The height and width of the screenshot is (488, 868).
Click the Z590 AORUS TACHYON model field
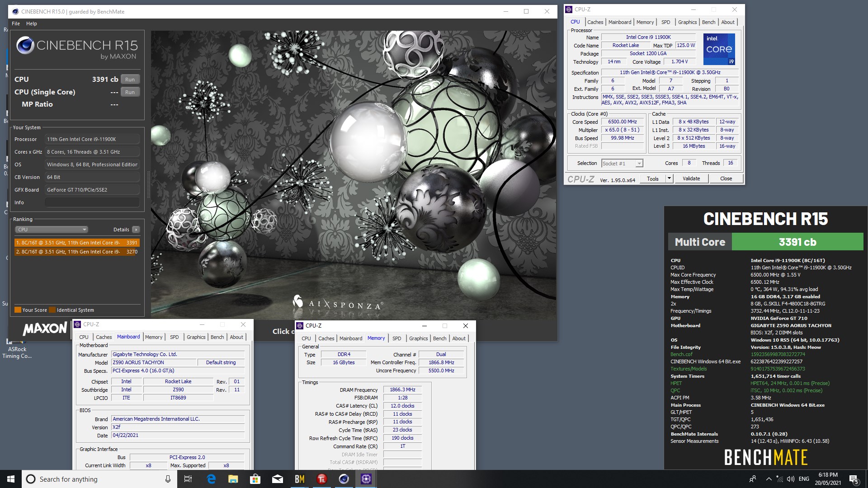[154, 362]
